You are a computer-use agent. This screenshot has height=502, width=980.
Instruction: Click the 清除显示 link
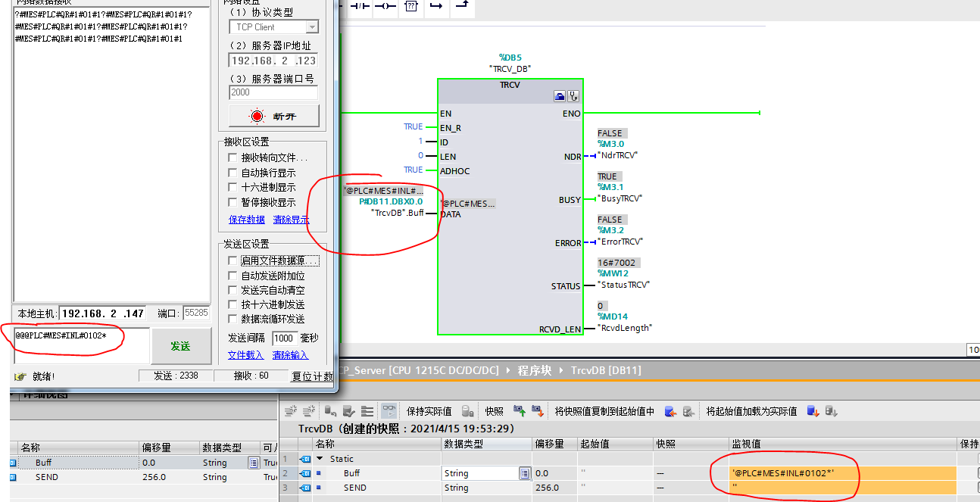pos(291,220)
